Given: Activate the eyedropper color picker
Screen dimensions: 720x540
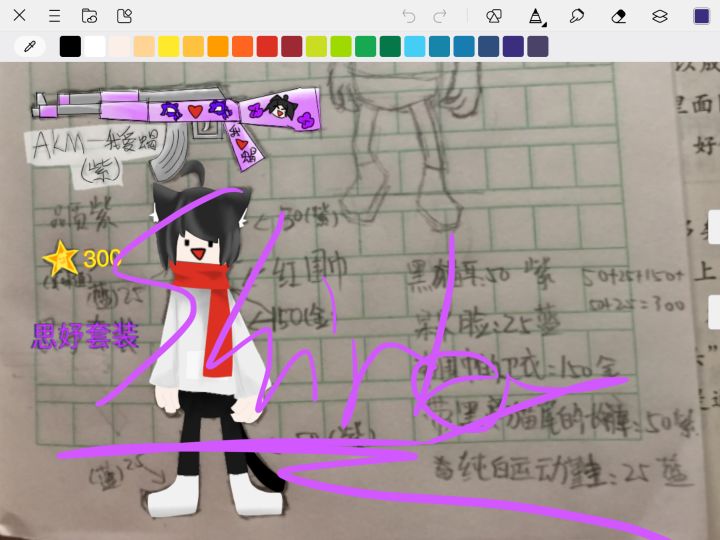Looking at the screenshot, I should pyautogui.click(x=30, y=46).
